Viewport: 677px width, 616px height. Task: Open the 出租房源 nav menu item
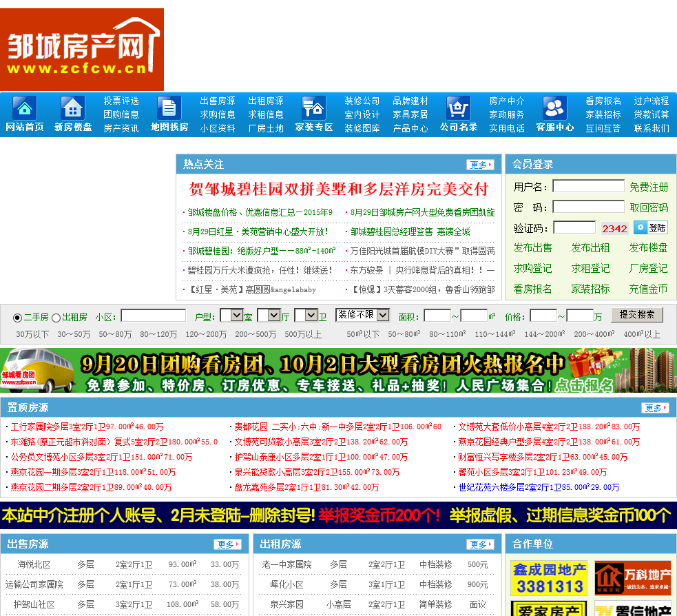point(266,101)
